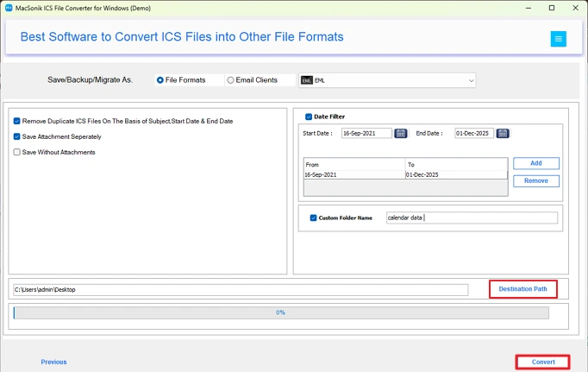
Task: Toggle Remove Duplicate ICS Files checkbox
Action: click(x=17, y=121)
